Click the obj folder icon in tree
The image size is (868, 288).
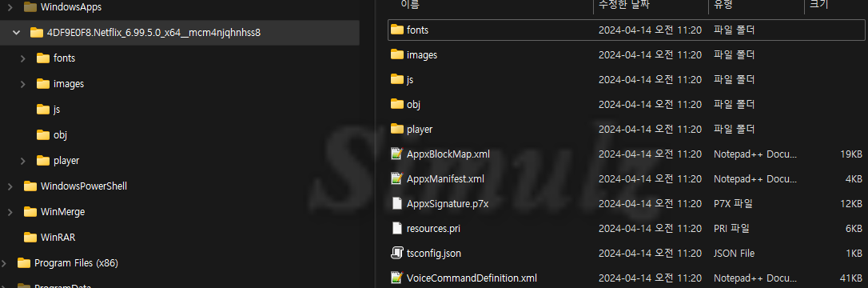43,134
